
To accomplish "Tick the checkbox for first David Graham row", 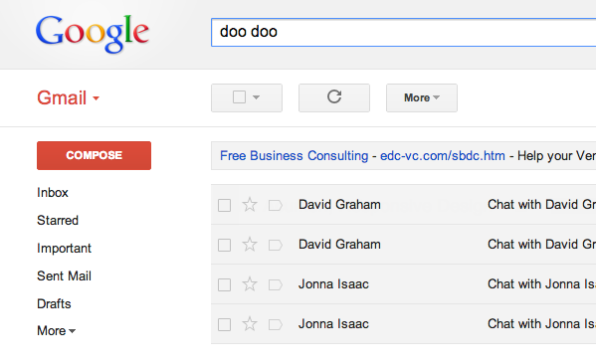I will point(224,206).
